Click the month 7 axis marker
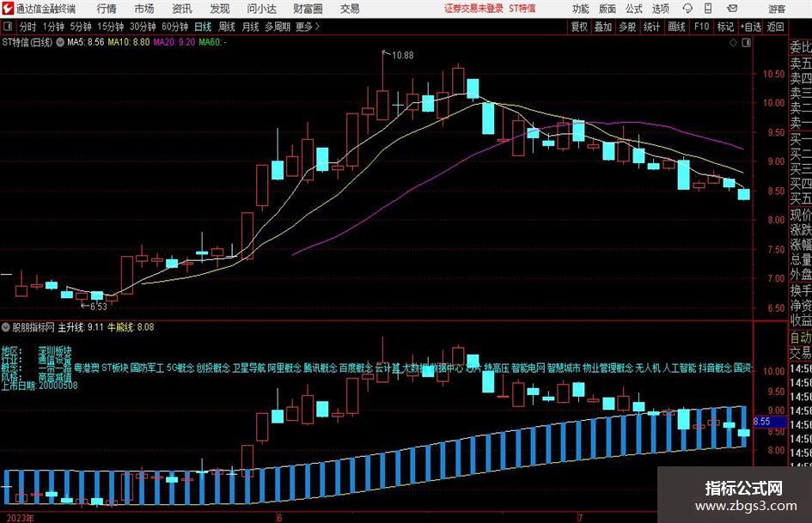 pos(580,517)
